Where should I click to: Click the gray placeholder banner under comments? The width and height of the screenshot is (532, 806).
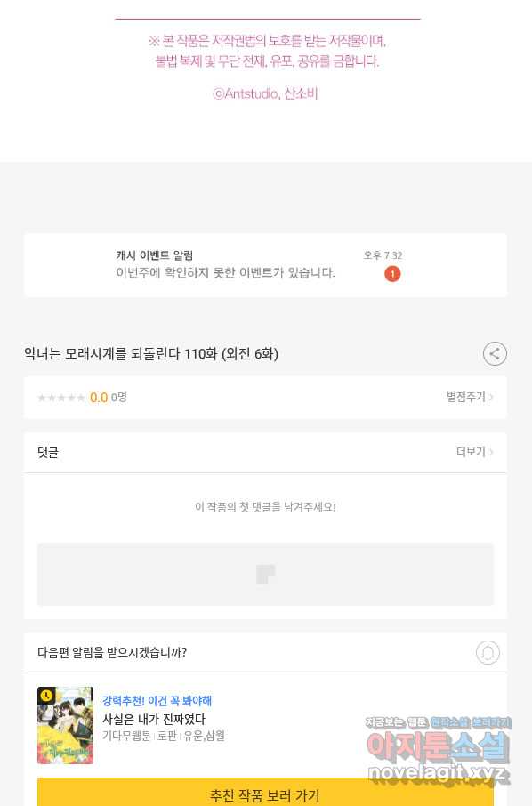click(265, 574)
